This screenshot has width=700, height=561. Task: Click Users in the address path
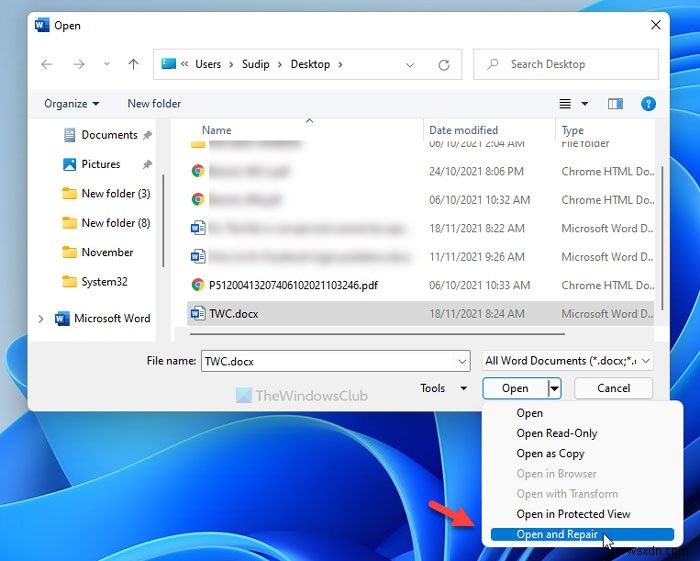click(x=208, y=64)
